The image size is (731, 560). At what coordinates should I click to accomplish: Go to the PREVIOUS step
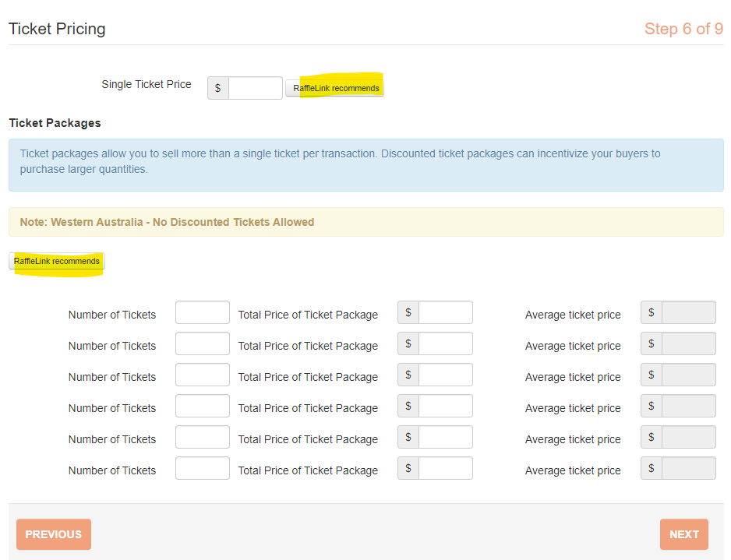pos(53,534)
